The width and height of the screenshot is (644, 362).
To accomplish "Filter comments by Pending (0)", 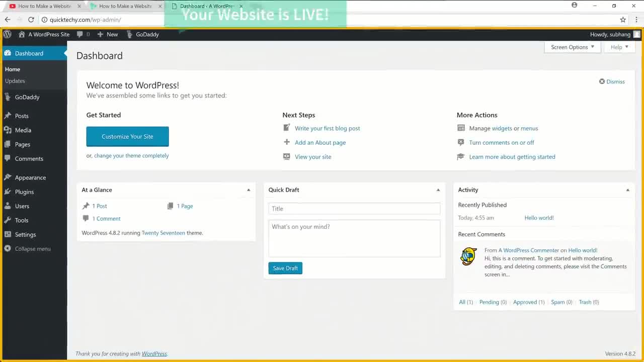I will [x=493, y=302].
